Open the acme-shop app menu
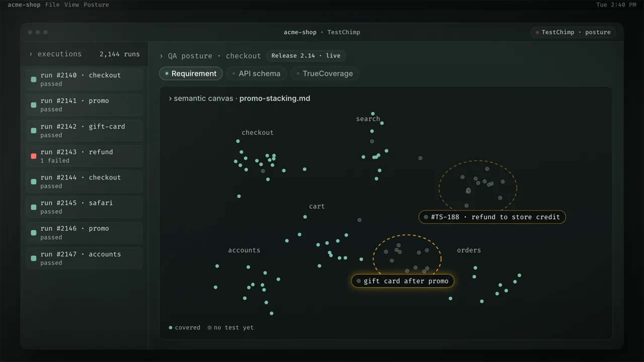The height and width of the screenshot is (362, 644). click(24, 5)
